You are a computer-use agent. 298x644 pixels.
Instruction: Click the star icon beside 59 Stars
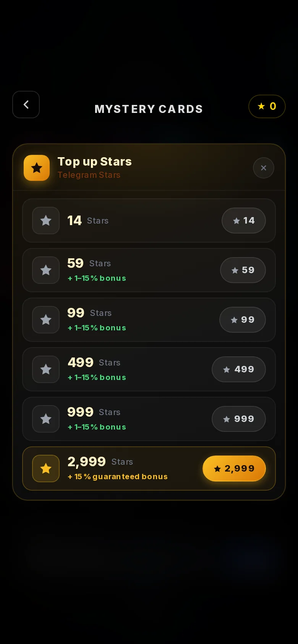pos(46,270)
